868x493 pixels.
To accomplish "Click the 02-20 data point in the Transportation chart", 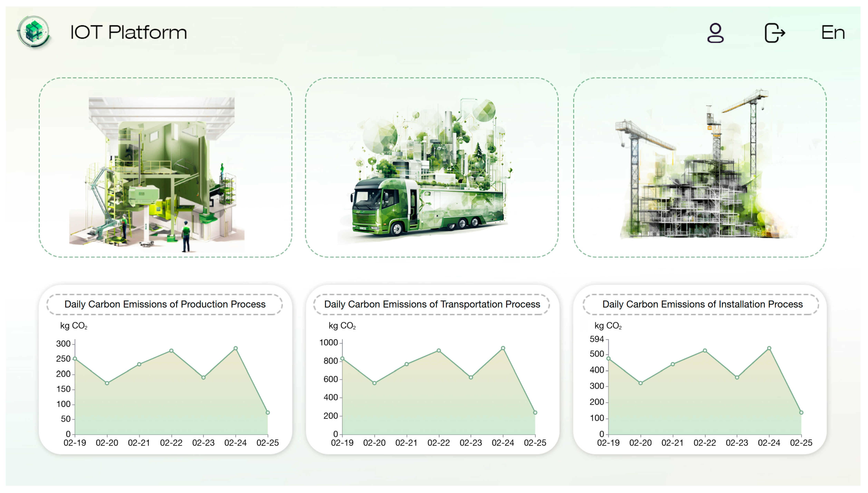I will [374, 383].
